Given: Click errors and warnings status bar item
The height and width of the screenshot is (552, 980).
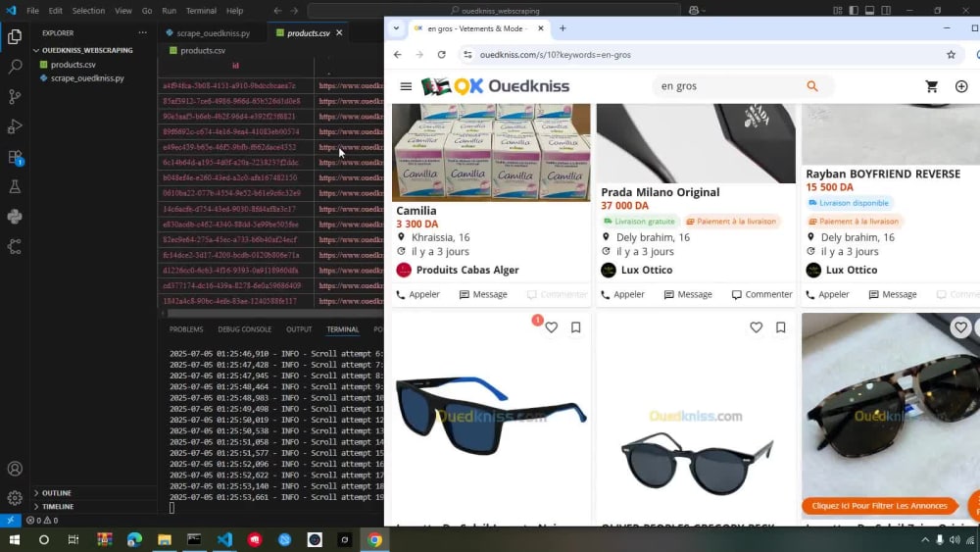Looking at the screenshot, I should pos(42,520).
